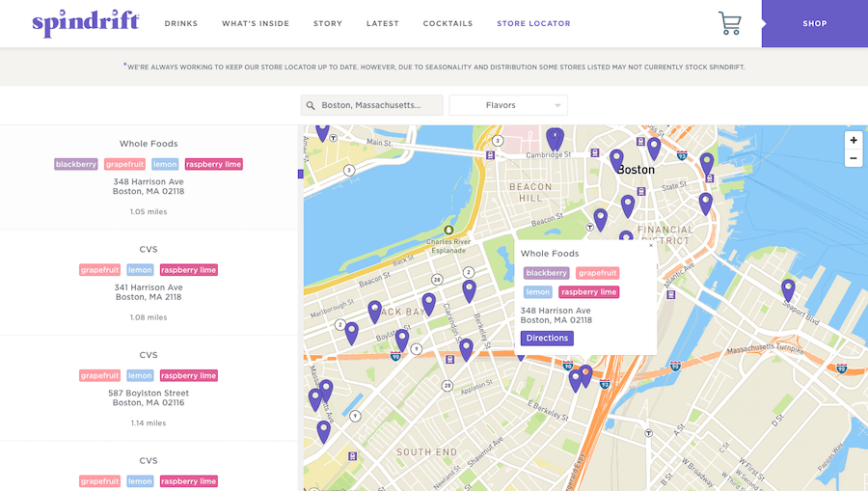Viewport: 868px width, 491px height.
Task: Zoom in on the map
Action: click(x=853, y=140)
